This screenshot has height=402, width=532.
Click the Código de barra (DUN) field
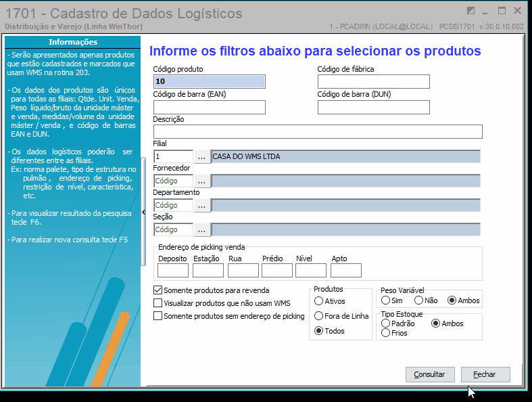click(x=374, y=108)
